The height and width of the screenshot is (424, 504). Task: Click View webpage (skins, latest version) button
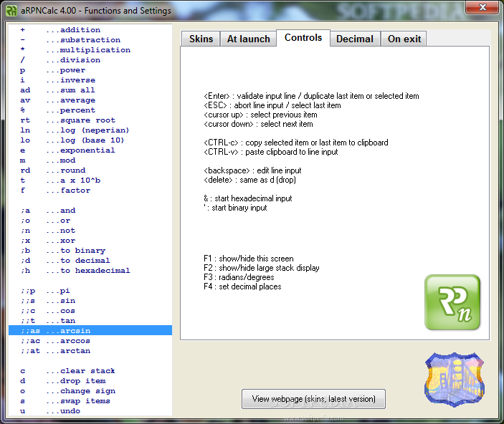tap(313, 399)
